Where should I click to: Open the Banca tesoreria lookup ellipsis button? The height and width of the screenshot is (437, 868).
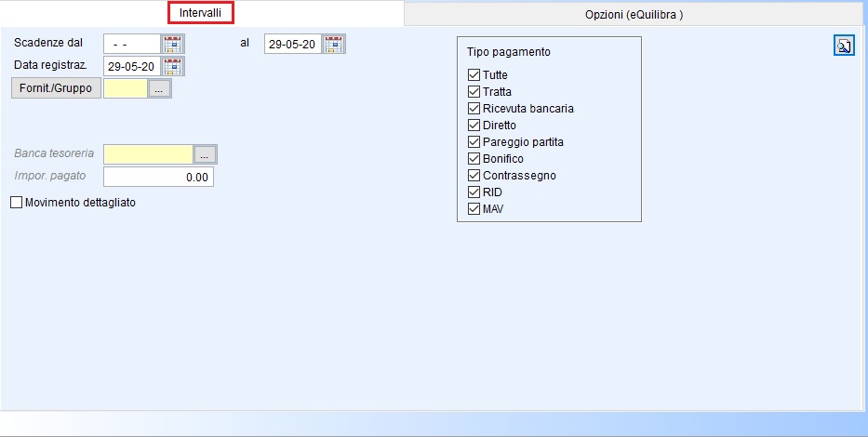(x=205, y=154)
